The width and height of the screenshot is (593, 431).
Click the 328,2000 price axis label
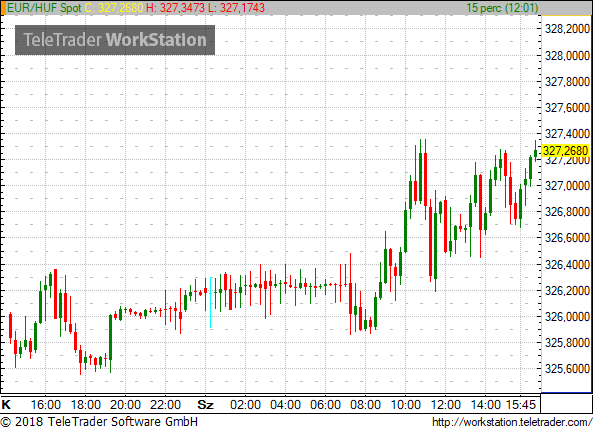click(567, 29)
